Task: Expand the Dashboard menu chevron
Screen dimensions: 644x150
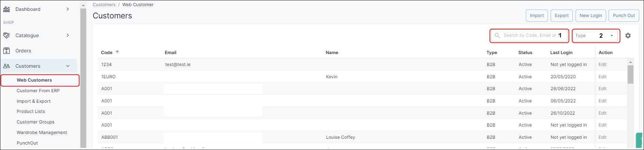Action: pos(68,9)
